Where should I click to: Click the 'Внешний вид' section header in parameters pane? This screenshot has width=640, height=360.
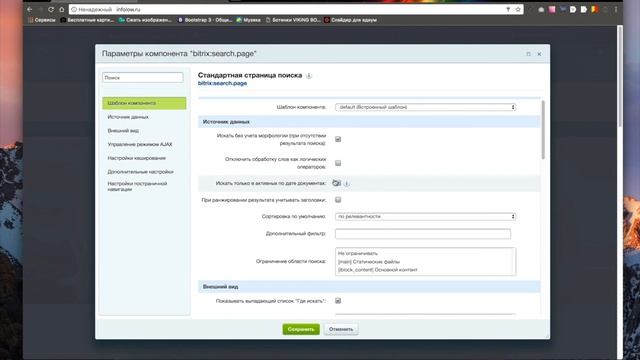pyautogui.click(x=369, y=287)
